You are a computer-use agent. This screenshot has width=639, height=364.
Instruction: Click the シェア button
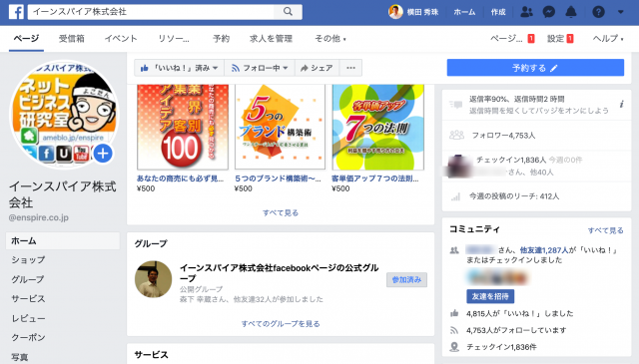pyautogui.click(x=317, y=68)
